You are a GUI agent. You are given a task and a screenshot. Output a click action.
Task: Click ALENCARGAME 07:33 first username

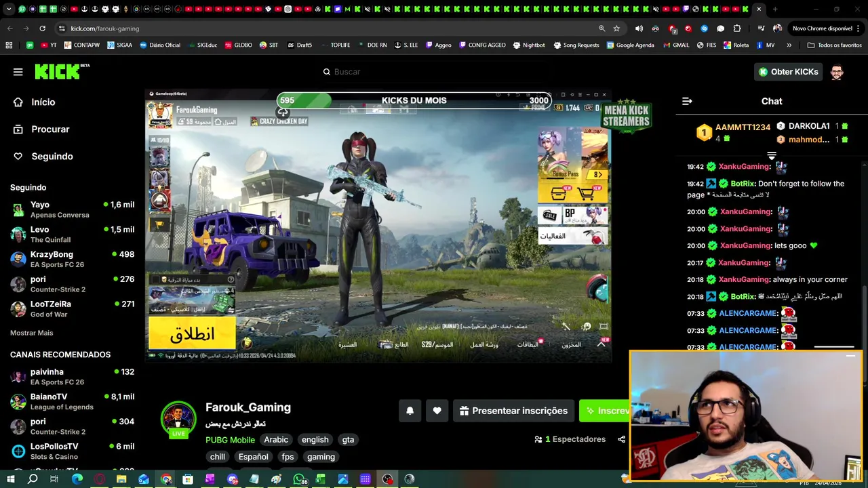pyautogui.click(x=747, y=313)
